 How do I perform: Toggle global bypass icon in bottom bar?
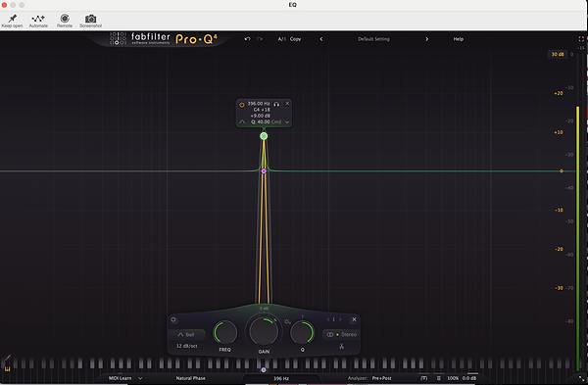(423, 378)
